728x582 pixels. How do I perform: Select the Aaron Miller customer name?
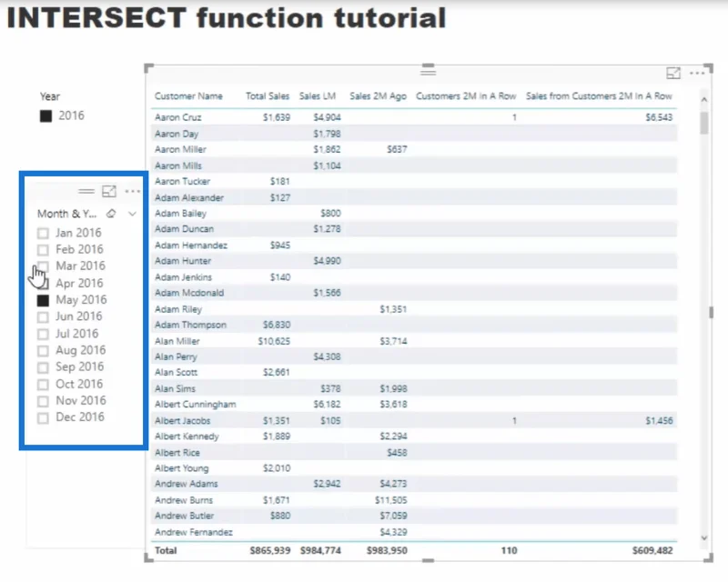click(x=180, y=149)
